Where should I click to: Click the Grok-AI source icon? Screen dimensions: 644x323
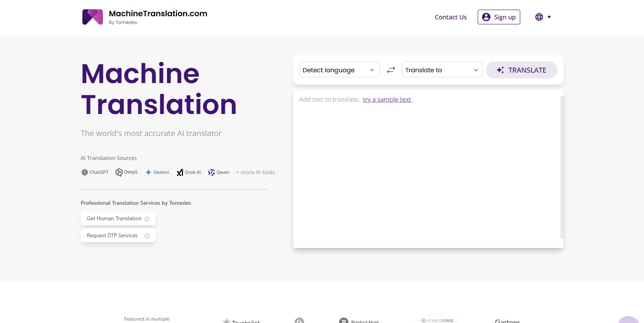pos(180,172)
